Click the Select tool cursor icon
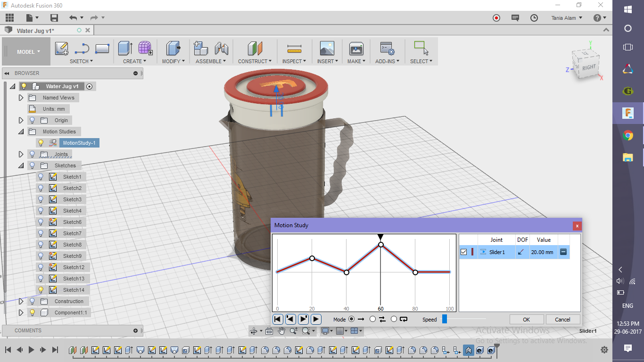 click(x=421, y=48)
